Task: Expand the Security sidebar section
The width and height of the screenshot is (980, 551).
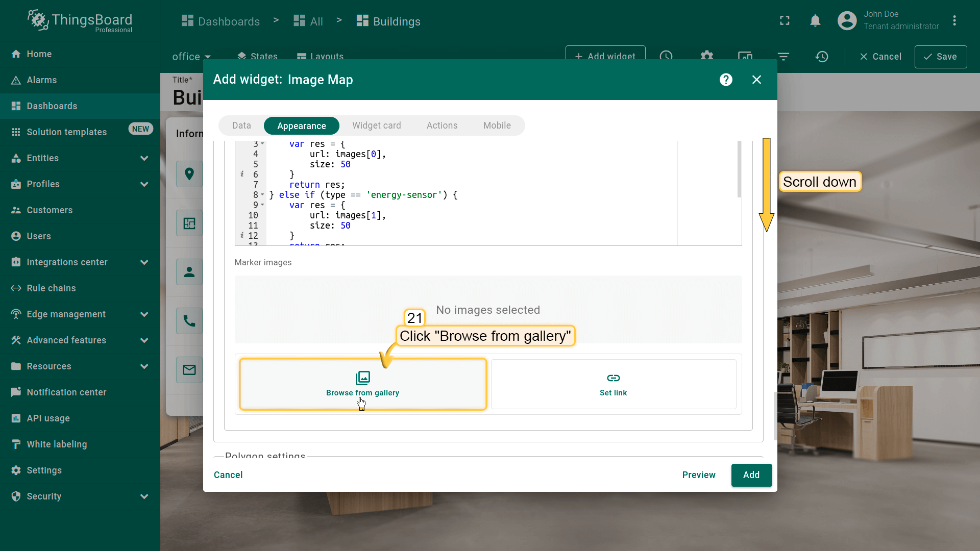Action: [144, 496]
